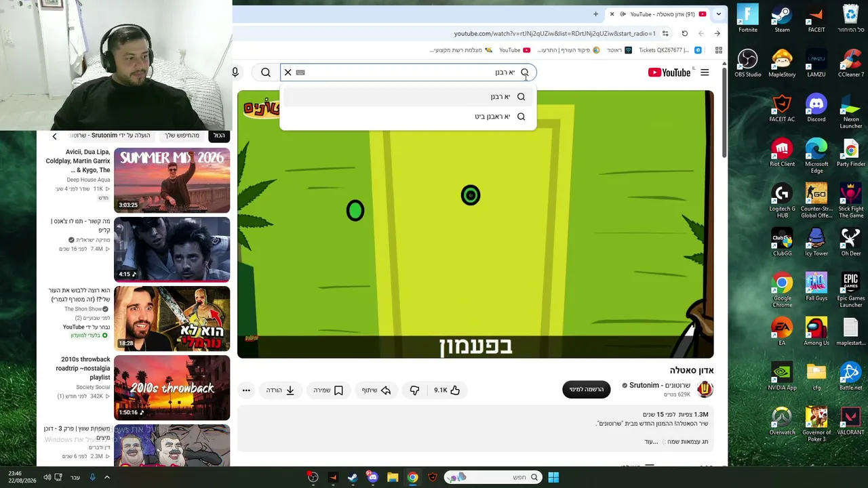The width and height of the screenshot is (868, 488).
Task: Open the YouTube bookmark in bookmarks bar
Action: point(515,50)
